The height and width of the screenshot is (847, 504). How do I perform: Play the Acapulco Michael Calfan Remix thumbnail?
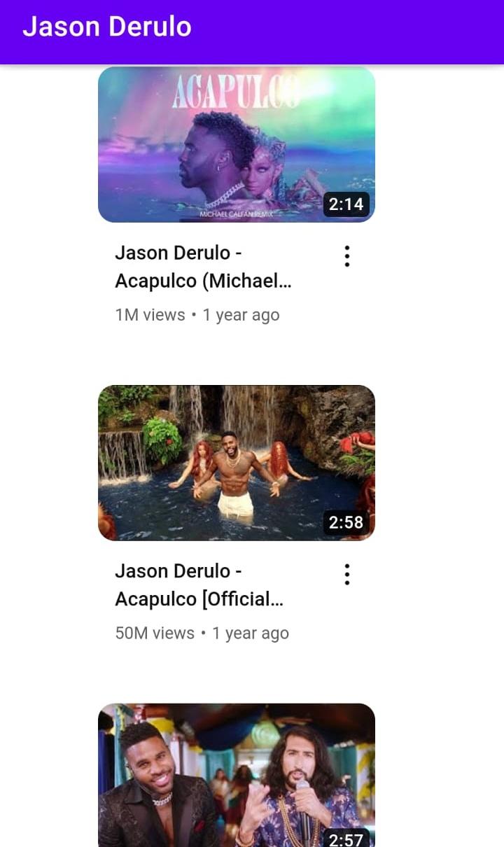(x=237, y=145)
